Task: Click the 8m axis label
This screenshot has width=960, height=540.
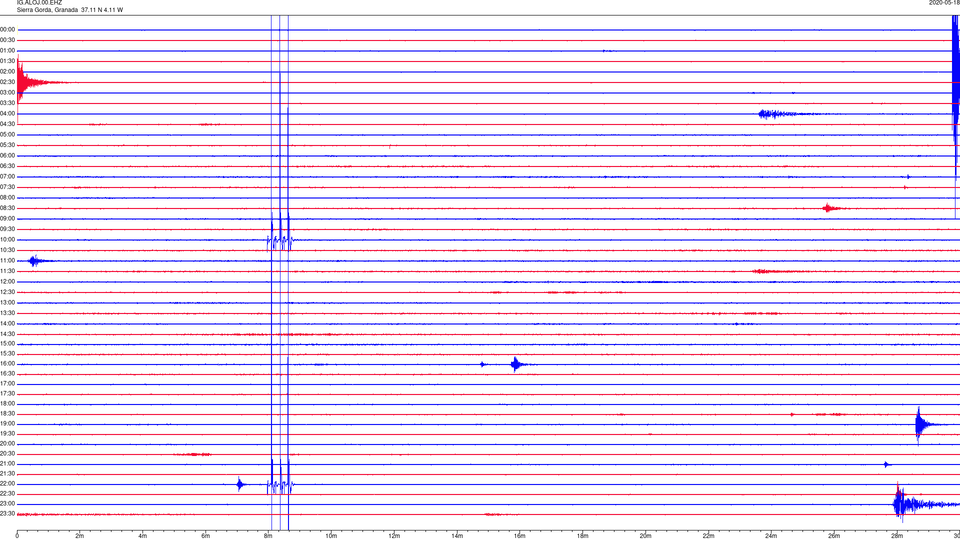Action: pos(268,536)
